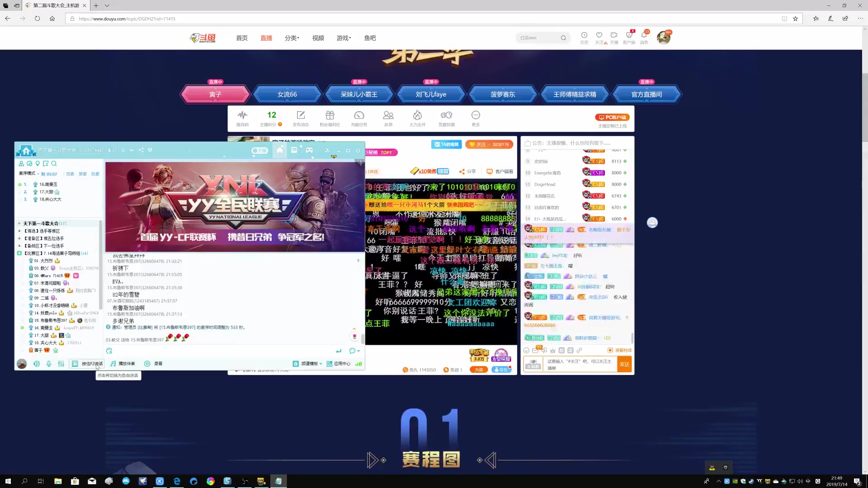The width and height of the screenshot is (868, 488).
Task: Mute the YY speaker volume icon
Action: pyautogui.click(x=37, y=364)
